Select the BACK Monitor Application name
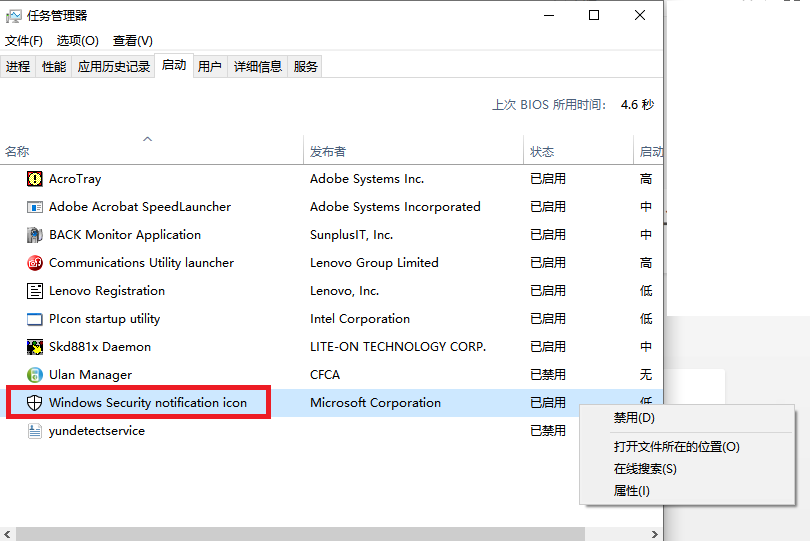The image size is (810, 541). click(x=125, y=235)
